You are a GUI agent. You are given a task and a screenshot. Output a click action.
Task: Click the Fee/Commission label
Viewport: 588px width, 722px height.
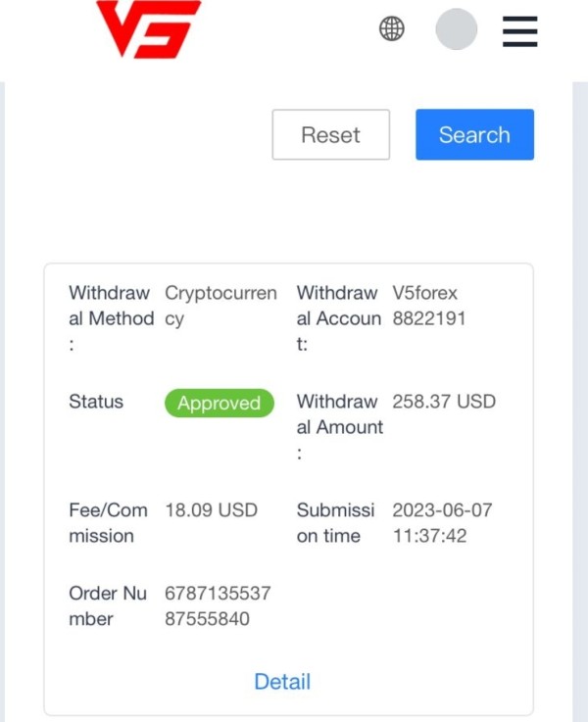(x=108, y=522)
